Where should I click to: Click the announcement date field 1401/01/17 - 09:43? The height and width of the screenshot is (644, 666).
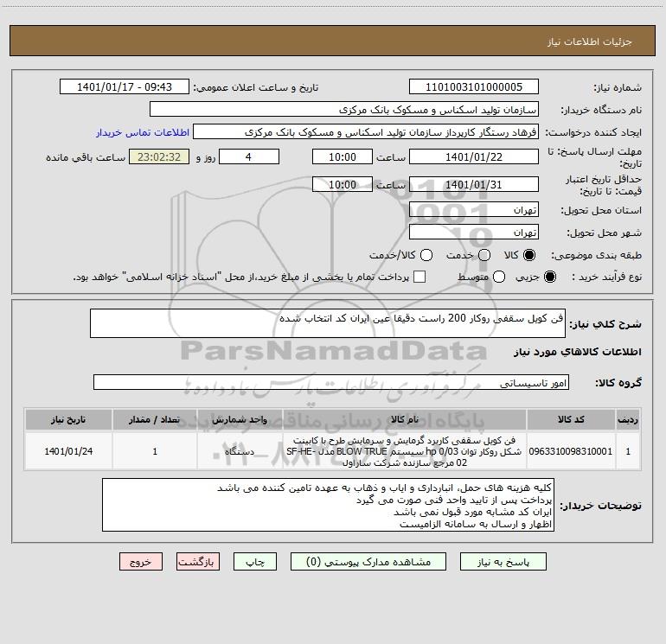(x=125, y=87)
